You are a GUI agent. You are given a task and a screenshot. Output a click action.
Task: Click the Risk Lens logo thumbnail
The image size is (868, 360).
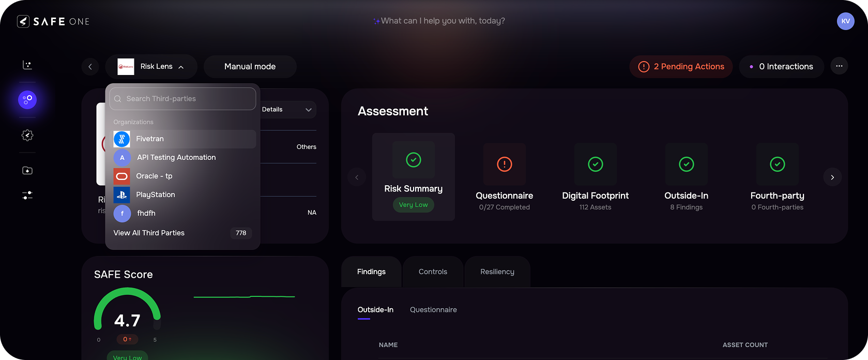coord(126,67)
